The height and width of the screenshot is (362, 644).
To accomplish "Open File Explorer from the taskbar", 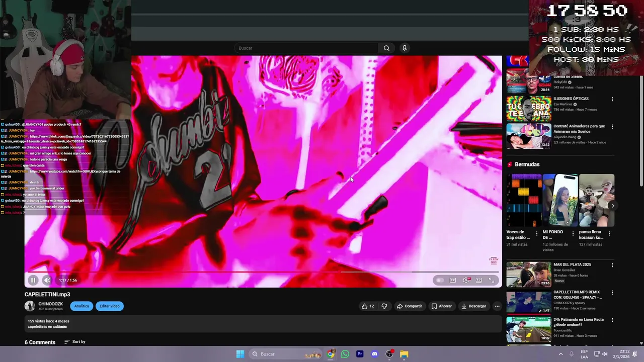I will pos(404,354).
